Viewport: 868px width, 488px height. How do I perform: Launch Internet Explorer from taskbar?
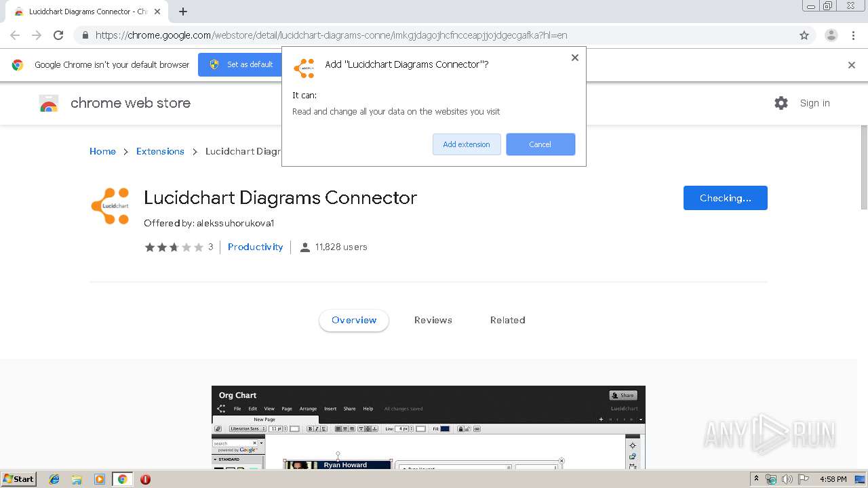(55, 479)
